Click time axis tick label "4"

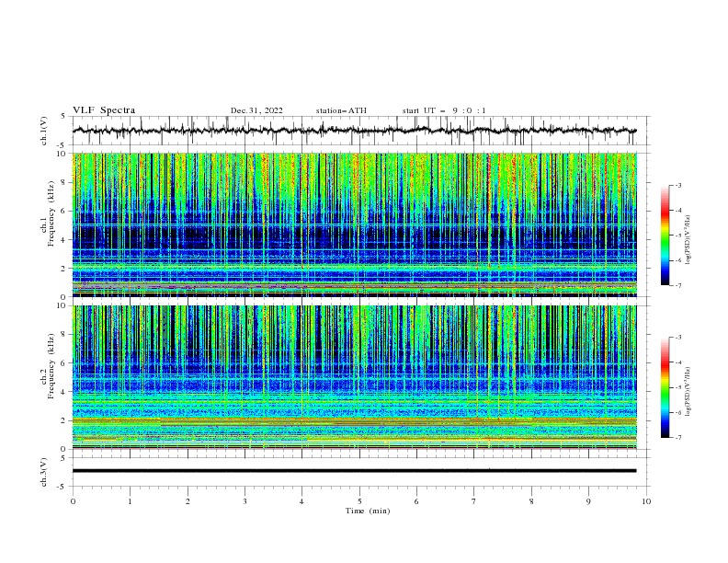point(301,501)
